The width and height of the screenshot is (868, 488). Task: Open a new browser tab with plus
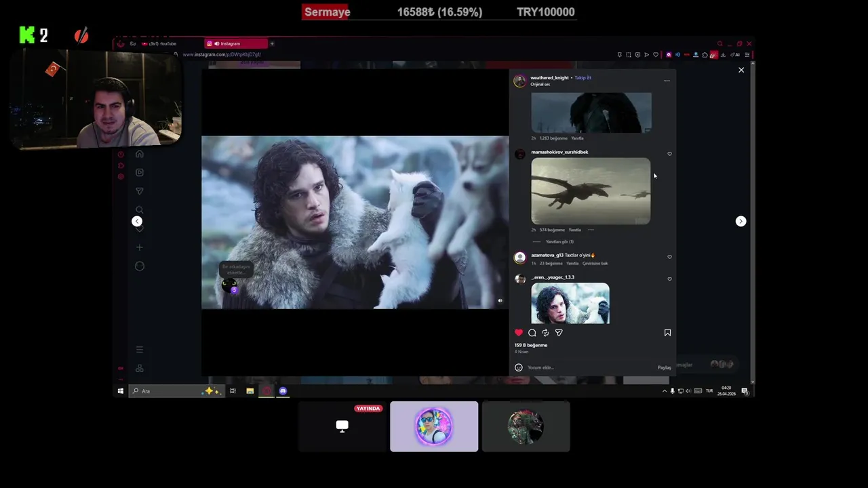click(x=272, y=43)
